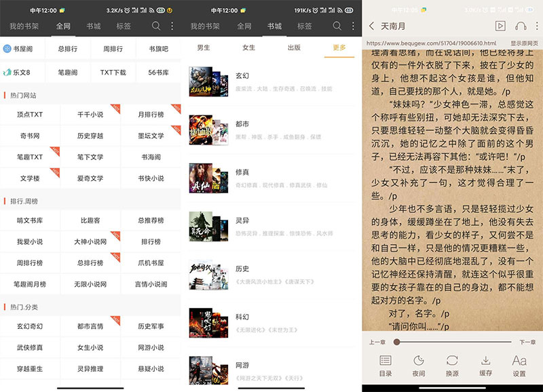Tap the headphone listen icon in reader
The image size is (543, 392).
[521, 26]
